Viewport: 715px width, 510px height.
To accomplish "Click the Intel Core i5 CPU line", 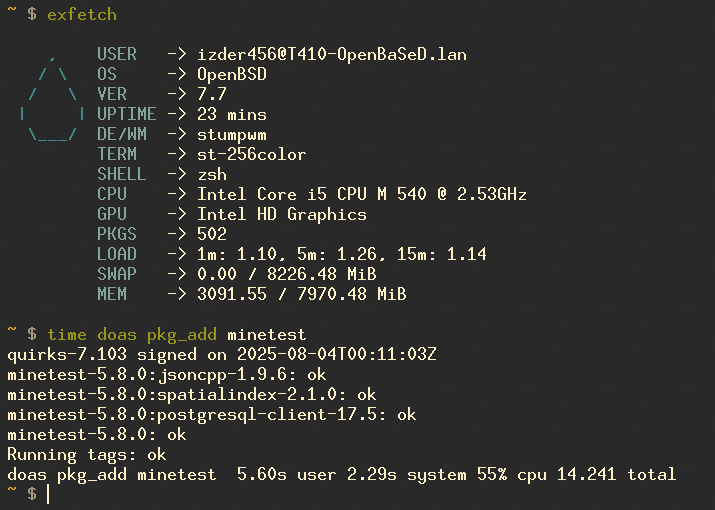I will pos(362,194).
